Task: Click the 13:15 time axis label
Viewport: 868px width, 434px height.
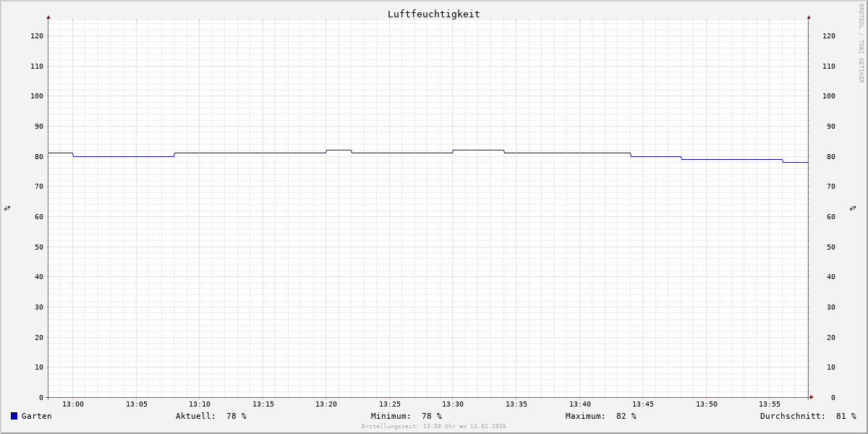Action: (263, 404)
